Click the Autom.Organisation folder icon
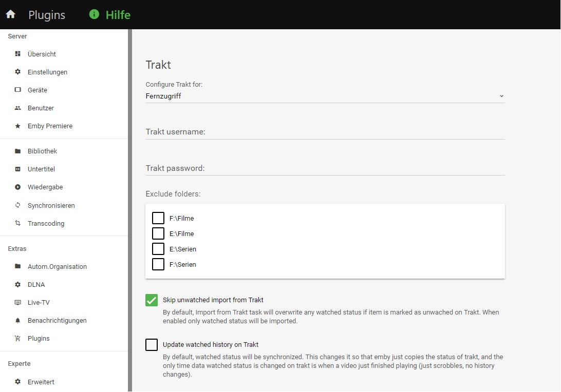The image size is (561, 392). point(17,266)
